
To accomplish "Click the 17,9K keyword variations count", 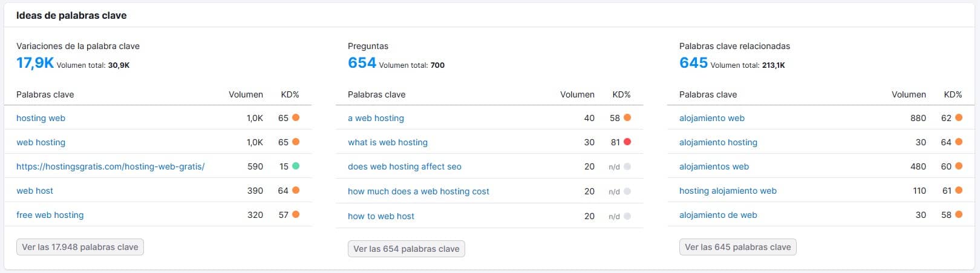I will [x=35, y=63].
